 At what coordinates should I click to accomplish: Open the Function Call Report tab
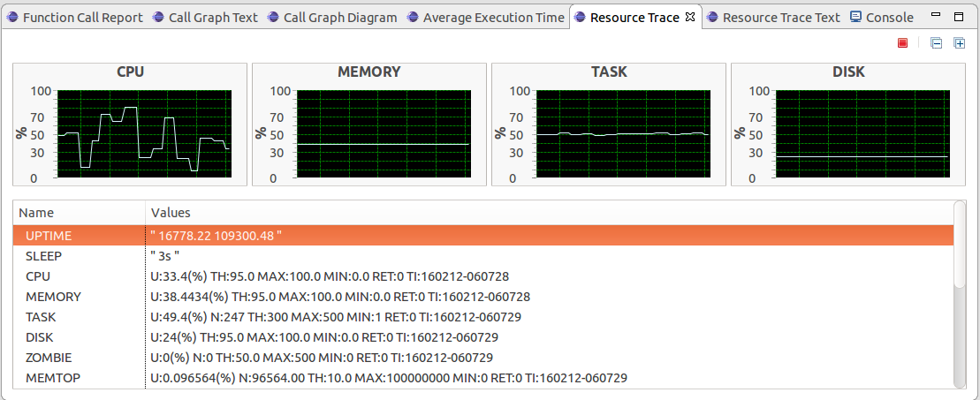click(74, 18)
